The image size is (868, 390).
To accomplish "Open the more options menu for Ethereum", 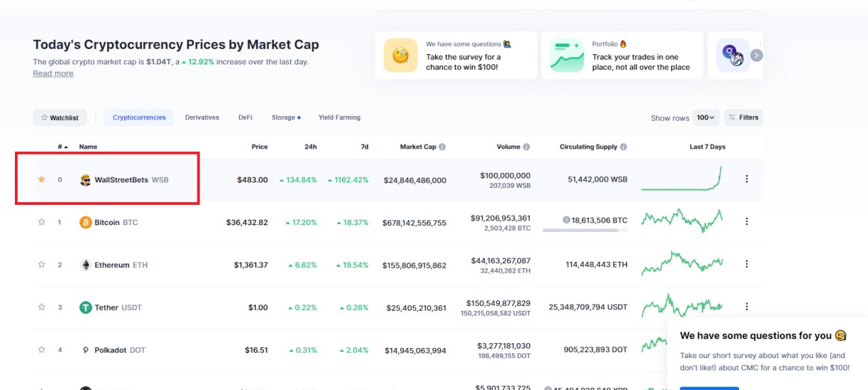I will coord(747,264).
